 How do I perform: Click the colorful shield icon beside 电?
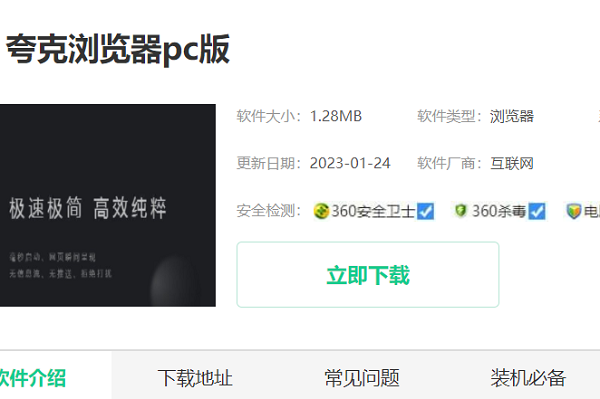coord(574,211)
